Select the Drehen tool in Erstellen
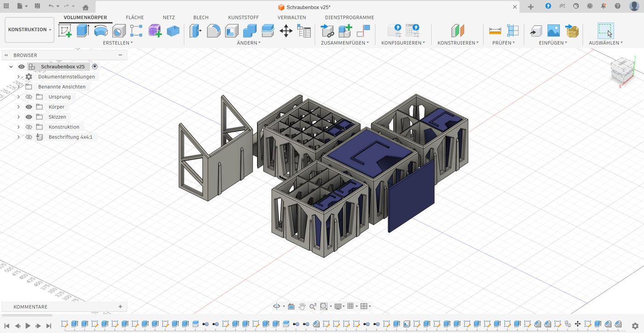Screen dimensions: 644x333 [101, 31]
